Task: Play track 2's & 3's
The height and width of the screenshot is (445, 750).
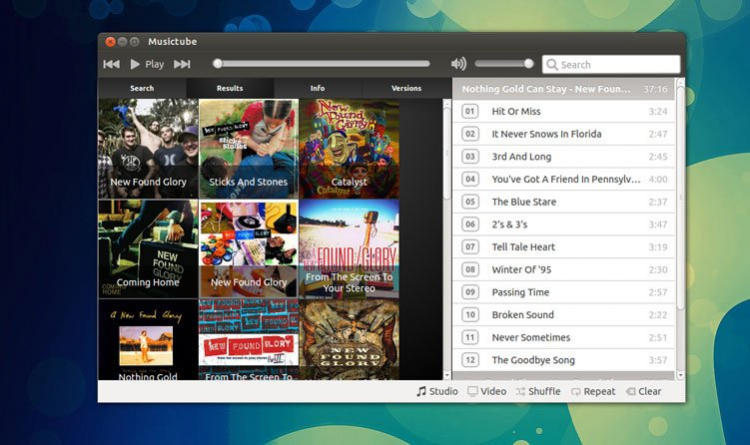Action: pyautogui.click(x=563, y=224)
